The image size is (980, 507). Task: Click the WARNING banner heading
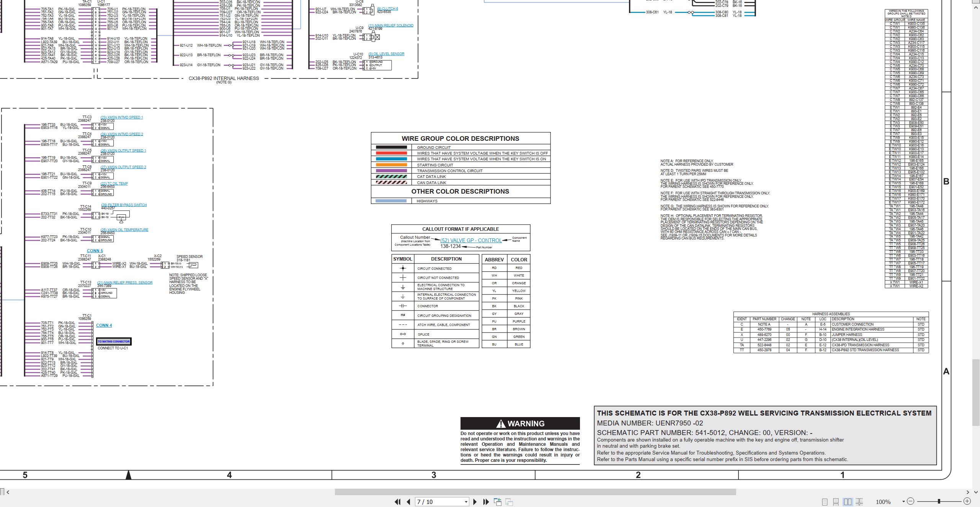tap(520, 423)
